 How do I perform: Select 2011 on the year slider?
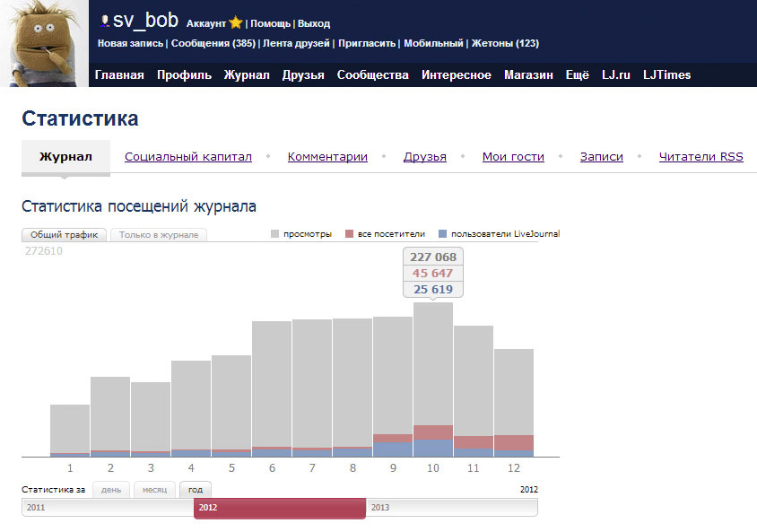(x=108, y=508)
